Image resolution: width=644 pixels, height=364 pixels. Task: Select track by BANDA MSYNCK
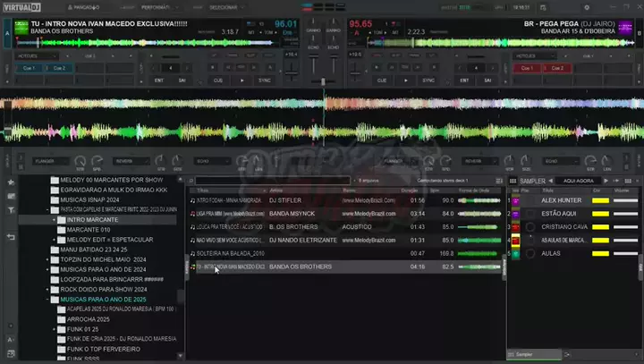pos(345,214)
